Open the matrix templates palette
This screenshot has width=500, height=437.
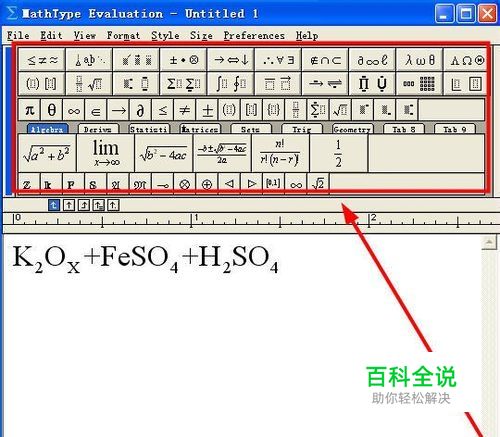click(420, 84)
